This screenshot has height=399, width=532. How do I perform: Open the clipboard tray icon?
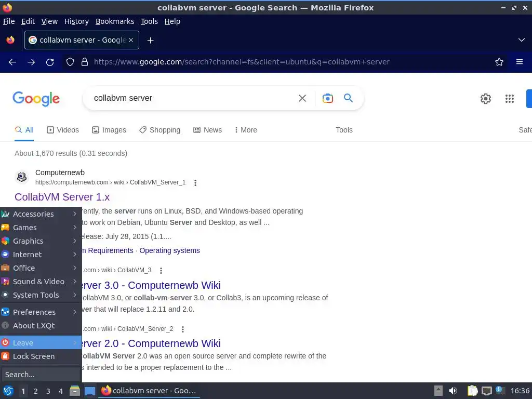[x=472, y=391]
